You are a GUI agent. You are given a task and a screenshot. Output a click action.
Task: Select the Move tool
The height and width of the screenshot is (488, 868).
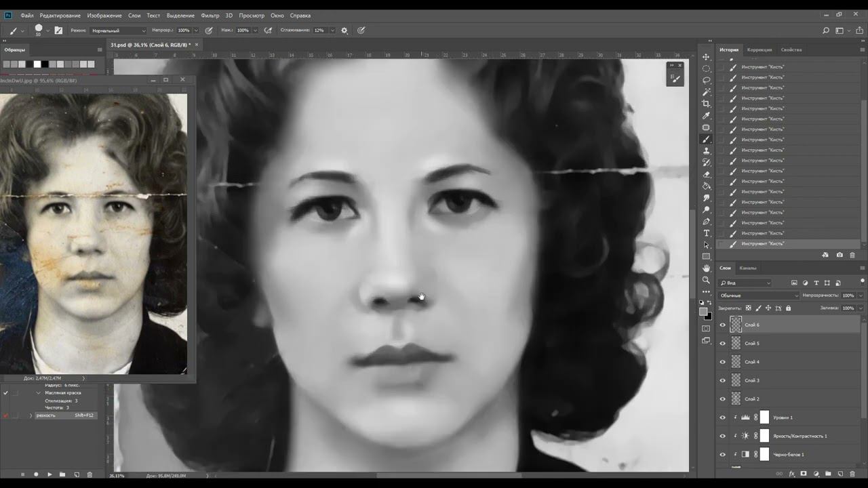(x=706, y=57)
